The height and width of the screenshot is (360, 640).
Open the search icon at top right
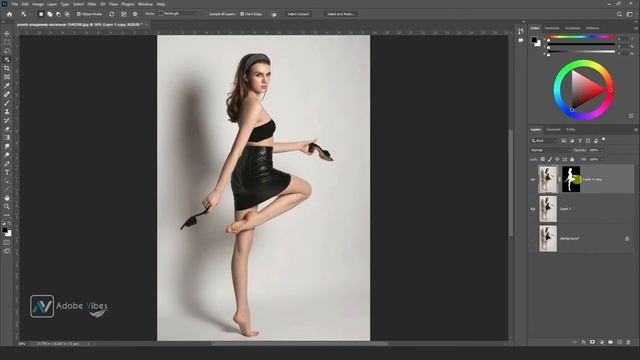tap(619, 14)
